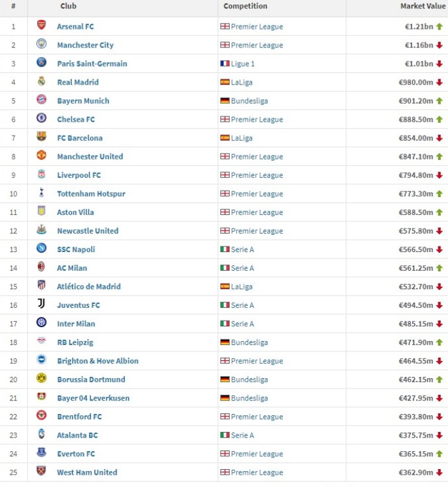Click the green up arrow for Bayern Munich
Viewport: 448px width, 487px height.
tap(439, 101)
